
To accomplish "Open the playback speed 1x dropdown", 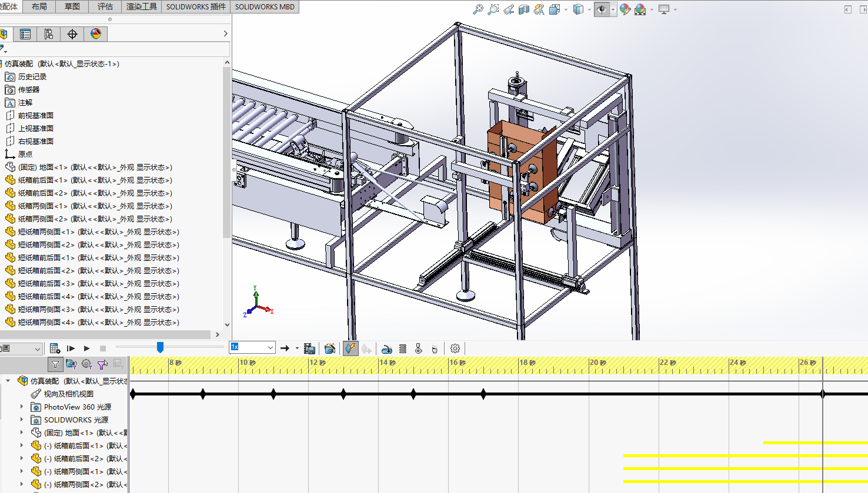I will click(271, 347).
